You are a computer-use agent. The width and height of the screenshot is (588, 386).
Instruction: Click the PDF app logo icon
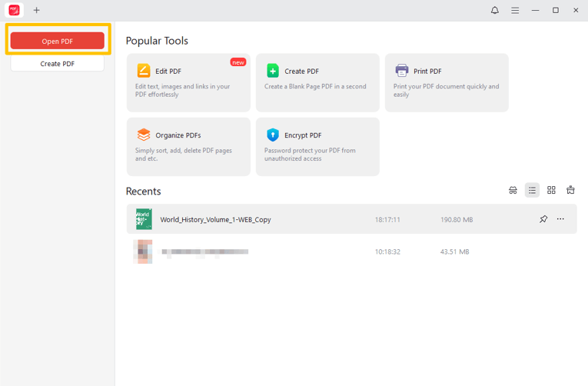[x=14, y=10]
